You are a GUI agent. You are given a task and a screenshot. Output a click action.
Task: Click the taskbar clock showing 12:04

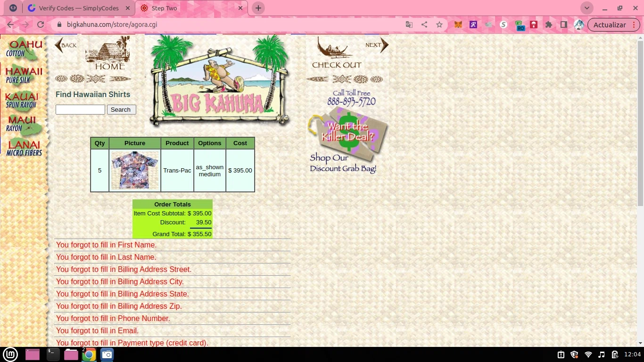click(632, 354)
